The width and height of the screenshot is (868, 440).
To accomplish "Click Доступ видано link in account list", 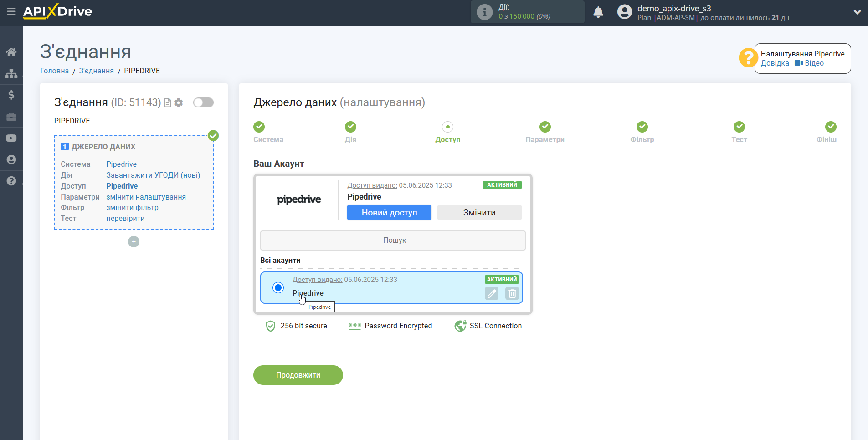I will tap(317, 280).
